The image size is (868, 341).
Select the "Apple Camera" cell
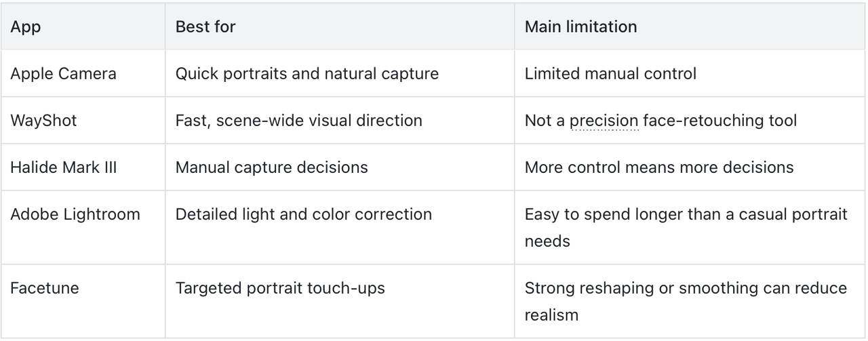(x=83, y=73)
